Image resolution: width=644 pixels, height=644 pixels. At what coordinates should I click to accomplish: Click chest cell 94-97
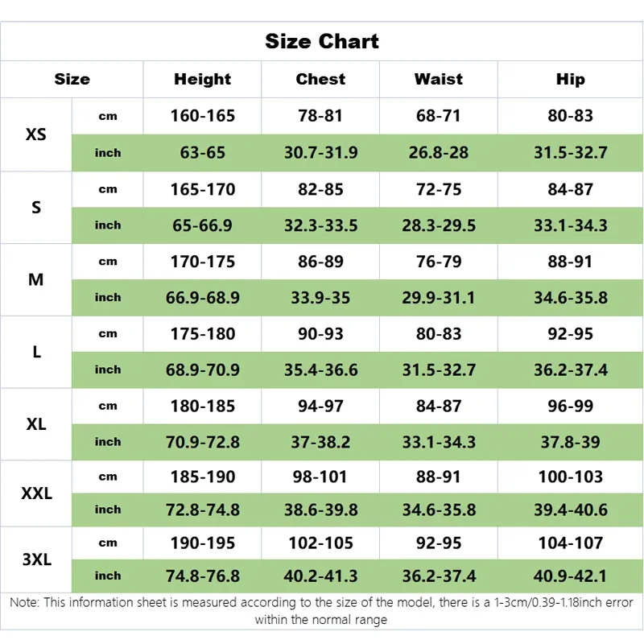[x=320, y=407]
